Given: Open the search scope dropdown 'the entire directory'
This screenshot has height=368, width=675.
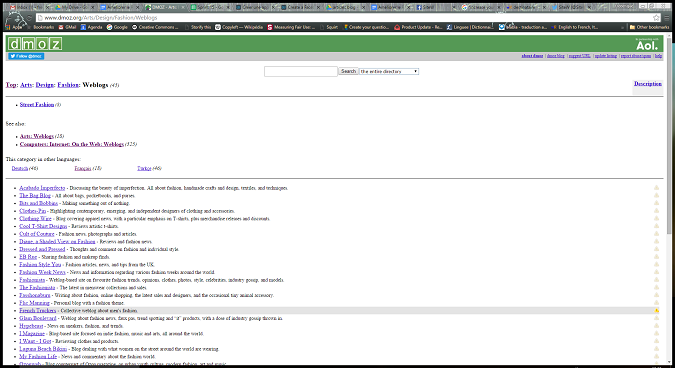Looking at the screenshot, I should [x=389, y=71].
